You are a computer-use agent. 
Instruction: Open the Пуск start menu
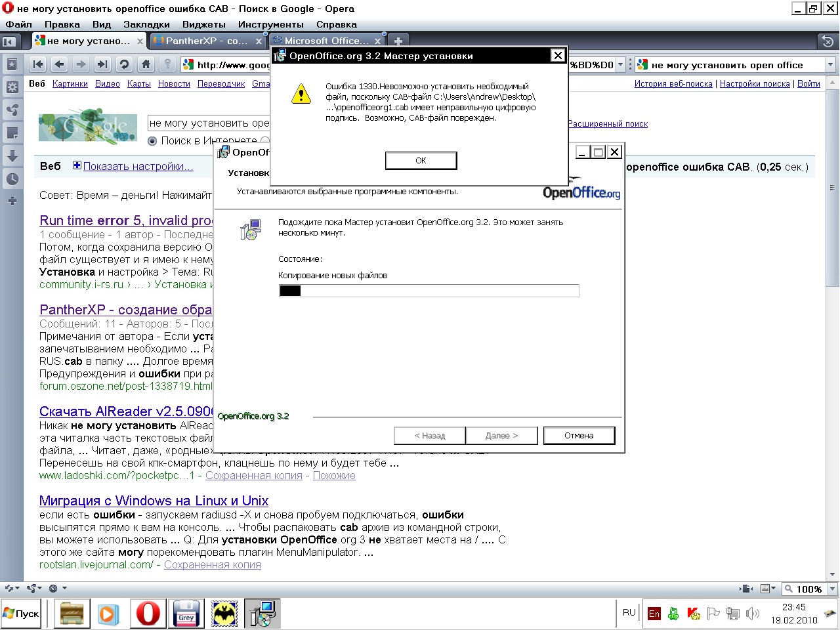click(21, 614)
